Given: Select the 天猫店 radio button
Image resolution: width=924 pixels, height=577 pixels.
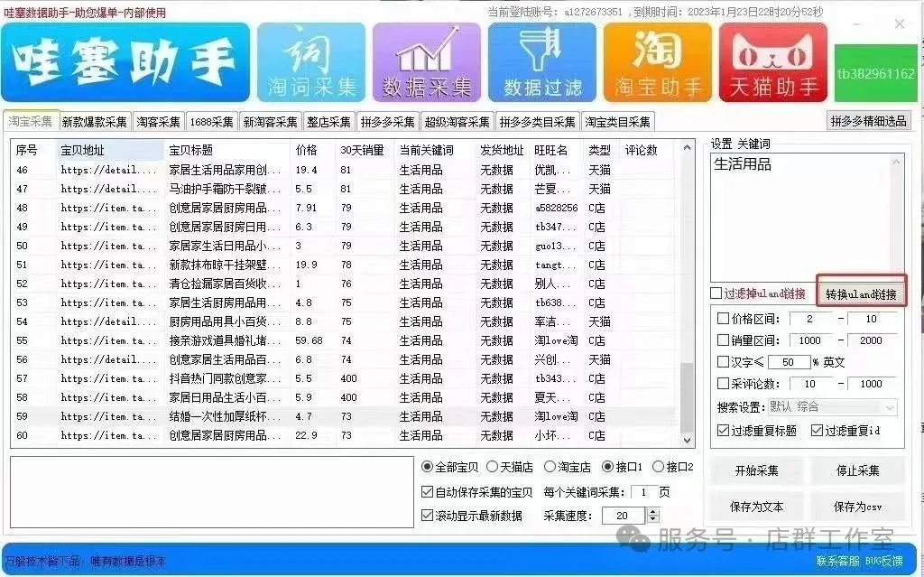Looking at the screenshot, I should coord(492,467).
